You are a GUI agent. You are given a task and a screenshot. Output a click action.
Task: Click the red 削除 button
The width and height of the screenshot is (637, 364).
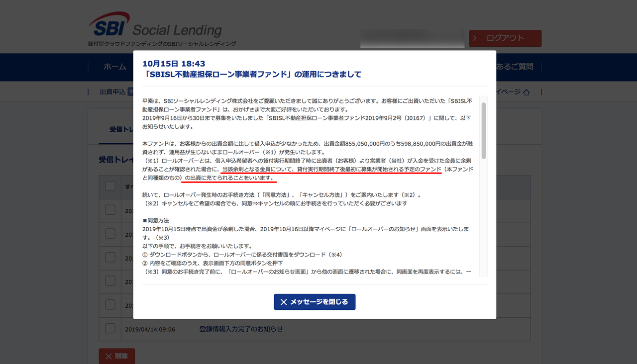pos(117,356)
